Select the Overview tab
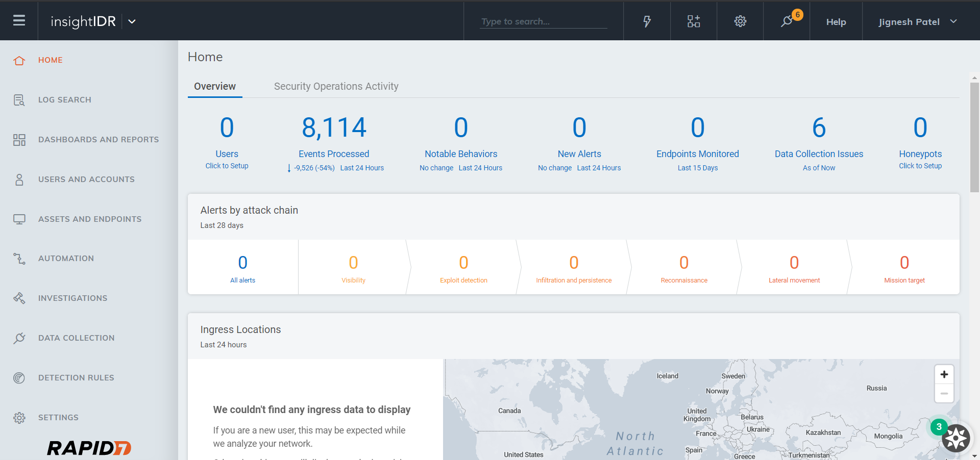The height and width of the screenshot is (460, 980). [215, 86]
